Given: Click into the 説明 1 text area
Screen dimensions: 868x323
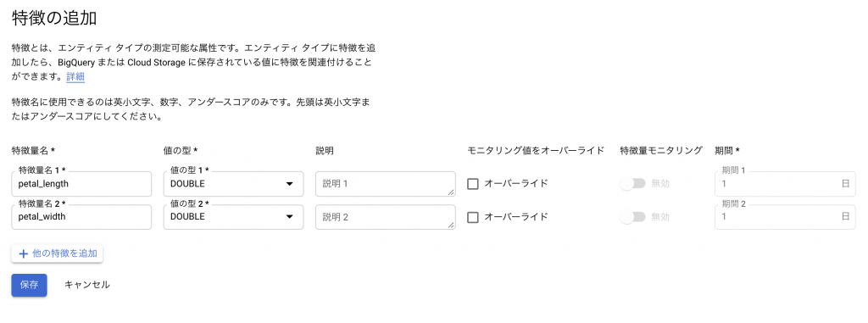Looking at the screenshot, I should tap(386, 184).
